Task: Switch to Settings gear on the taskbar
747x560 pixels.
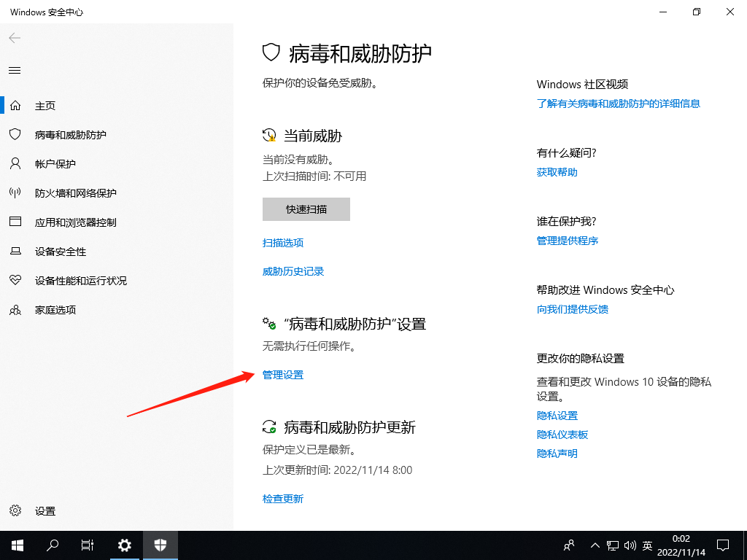Action: click(x=124, y=545)
